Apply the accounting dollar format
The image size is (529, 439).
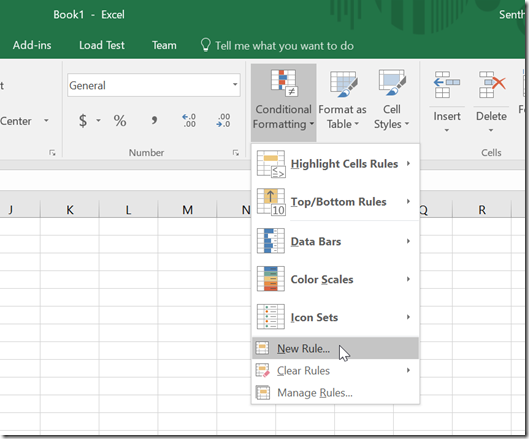pyautogui.click(x=83, y=120)
